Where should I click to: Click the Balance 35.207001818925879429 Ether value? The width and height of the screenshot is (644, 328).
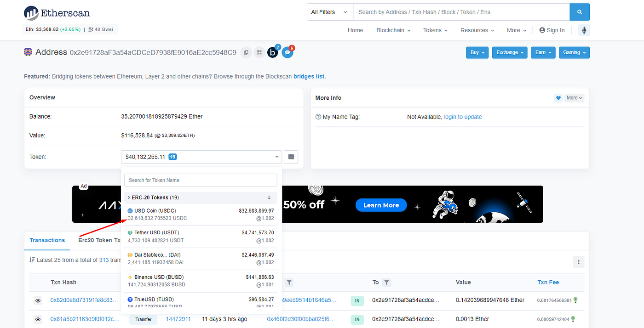162,117
